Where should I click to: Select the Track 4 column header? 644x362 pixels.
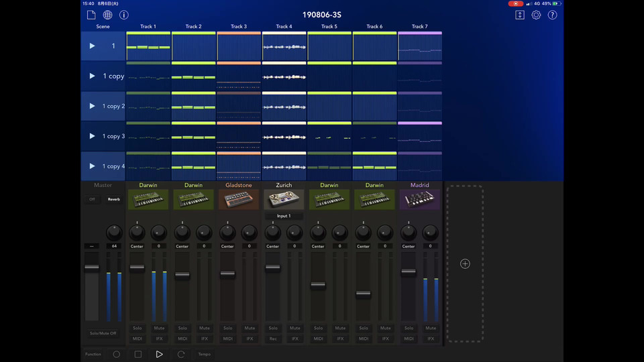click(x=284, y=27)
